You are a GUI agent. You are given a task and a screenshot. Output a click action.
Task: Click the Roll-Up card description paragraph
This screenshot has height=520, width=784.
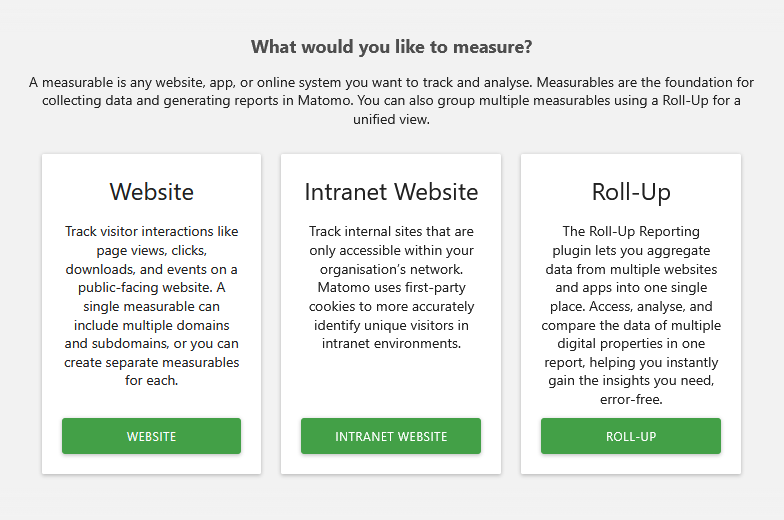click(x=630, y=315)
